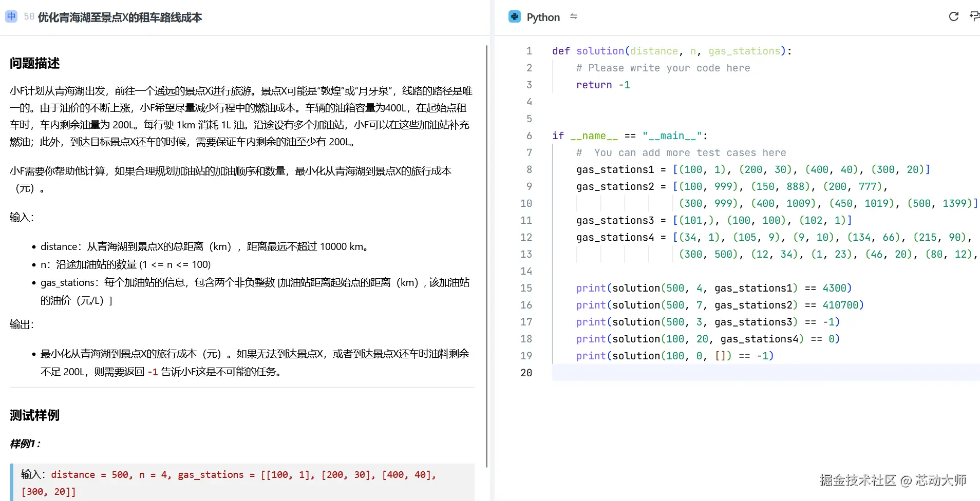This screenshot has width=980, height=501.
Task: Click the score label showing 50
Action: [x=29, y=16]
